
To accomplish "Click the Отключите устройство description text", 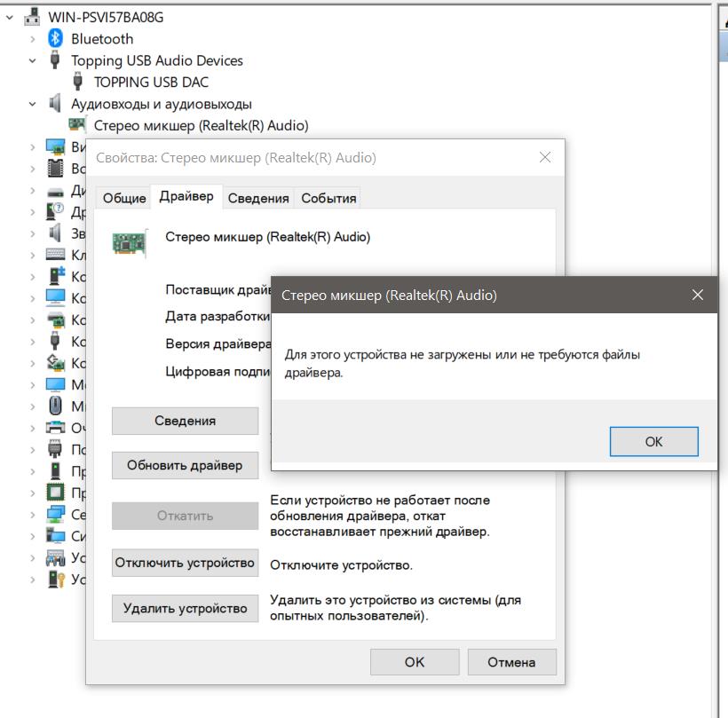I will point(341,565).
